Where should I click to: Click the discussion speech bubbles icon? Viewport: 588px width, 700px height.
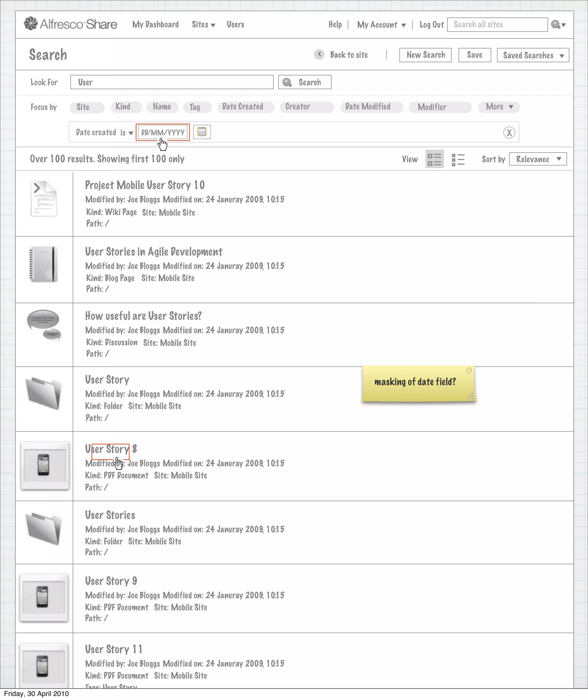click(x=44, y=325)
